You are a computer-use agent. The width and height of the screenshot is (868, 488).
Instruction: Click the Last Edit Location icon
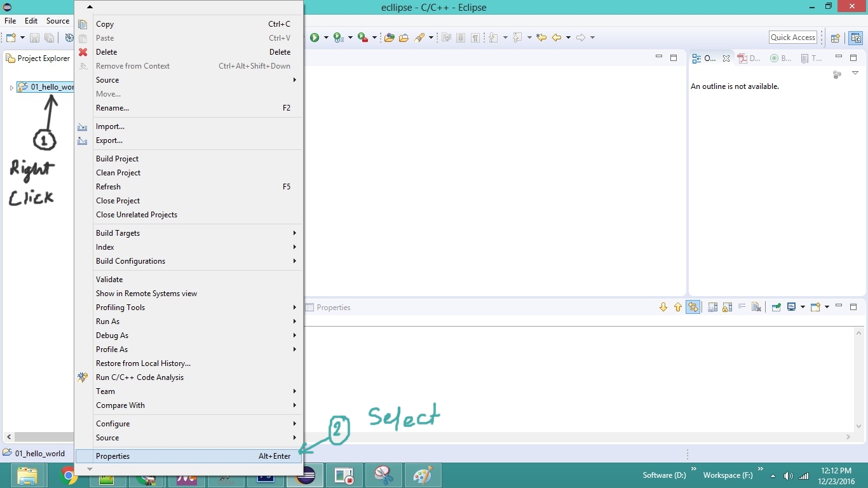tap(541, 37)
